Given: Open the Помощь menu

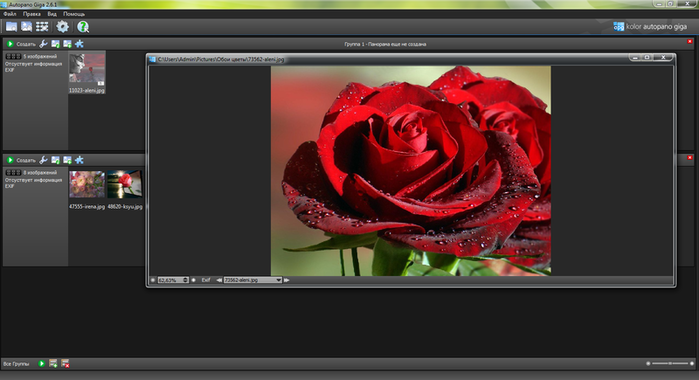Looking at the screenshot, I should coord(74,14).
